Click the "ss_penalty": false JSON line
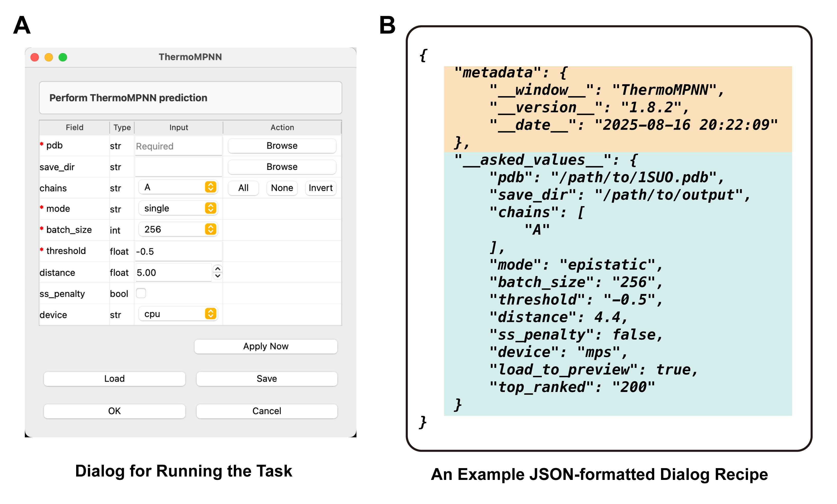This screenshot has width=837, height=504. click(x=576, y=335)
